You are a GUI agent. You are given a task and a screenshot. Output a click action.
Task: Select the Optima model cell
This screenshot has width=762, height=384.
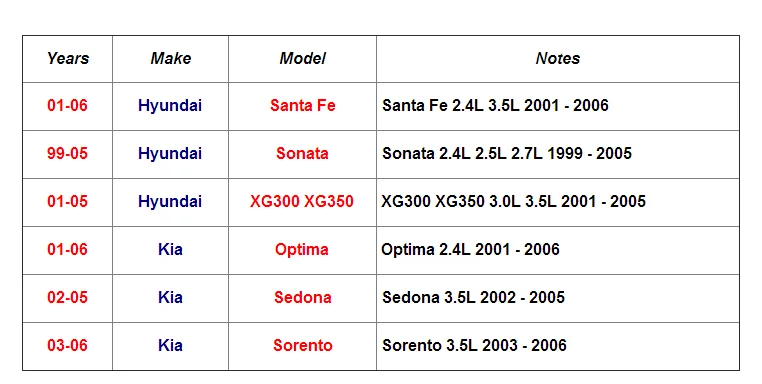(x=302, y=250)
